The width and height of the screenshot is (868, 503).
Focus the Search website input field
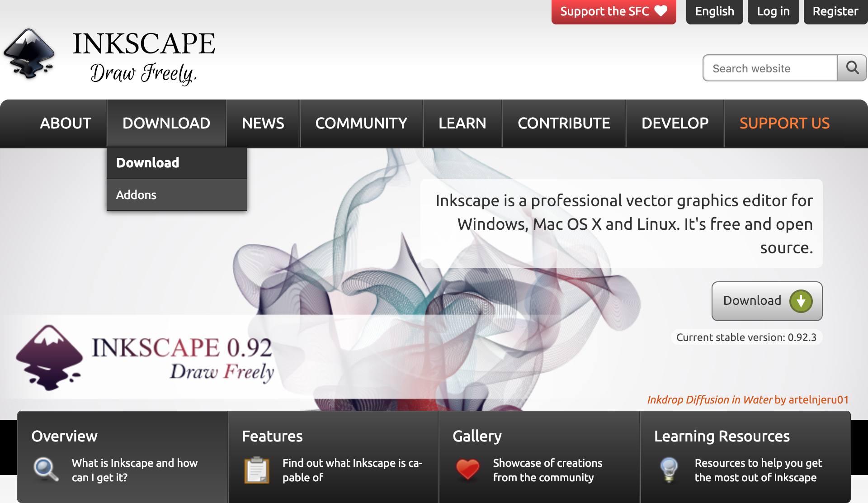pos(770,68)
